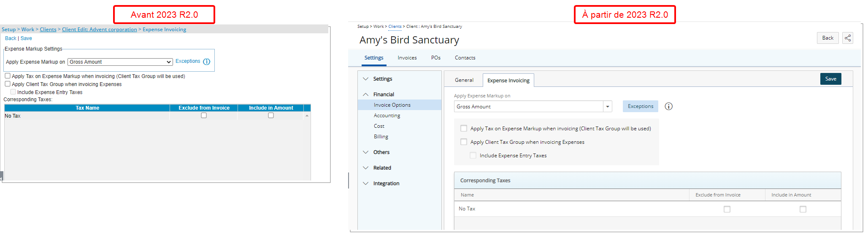Image resolution: width=868 pixels, height=237 pixels.
Task: Tick Include in Amount for No Tax in legacy table
Action: click(x=271, y=116)
